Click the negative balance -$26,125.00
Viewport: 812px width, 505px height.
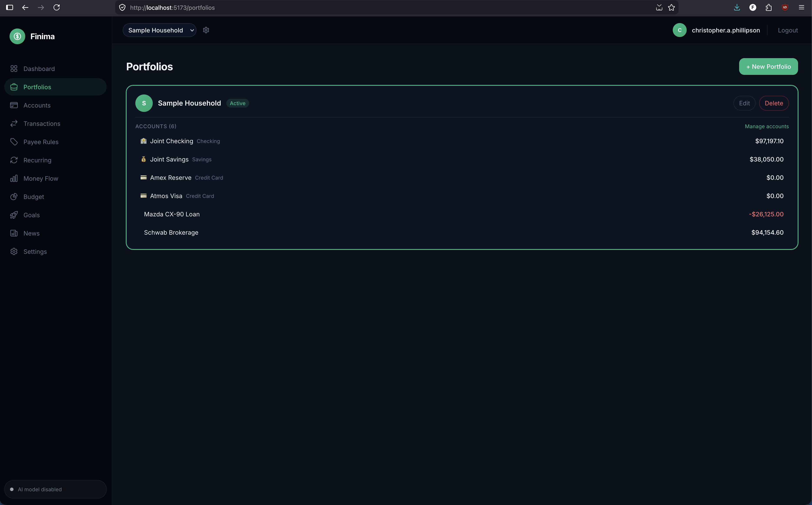click(x=766, y=214)
